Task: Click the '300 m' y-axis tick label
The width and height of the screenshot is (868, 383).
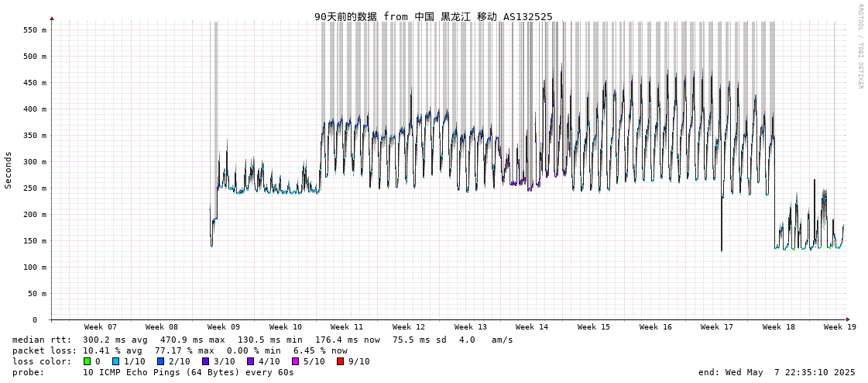Action: [x=36, y=162]
